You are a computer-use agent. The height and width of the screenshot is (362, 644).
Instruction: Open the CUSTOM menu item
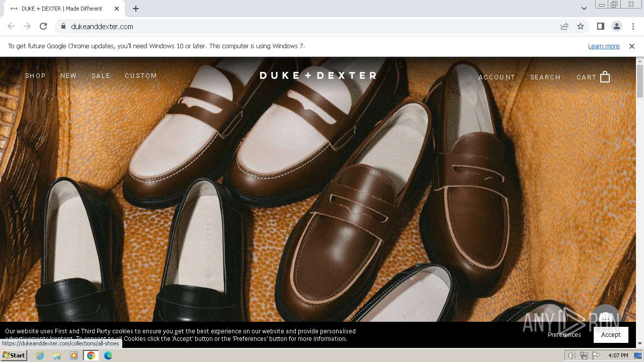click(141, 76)
